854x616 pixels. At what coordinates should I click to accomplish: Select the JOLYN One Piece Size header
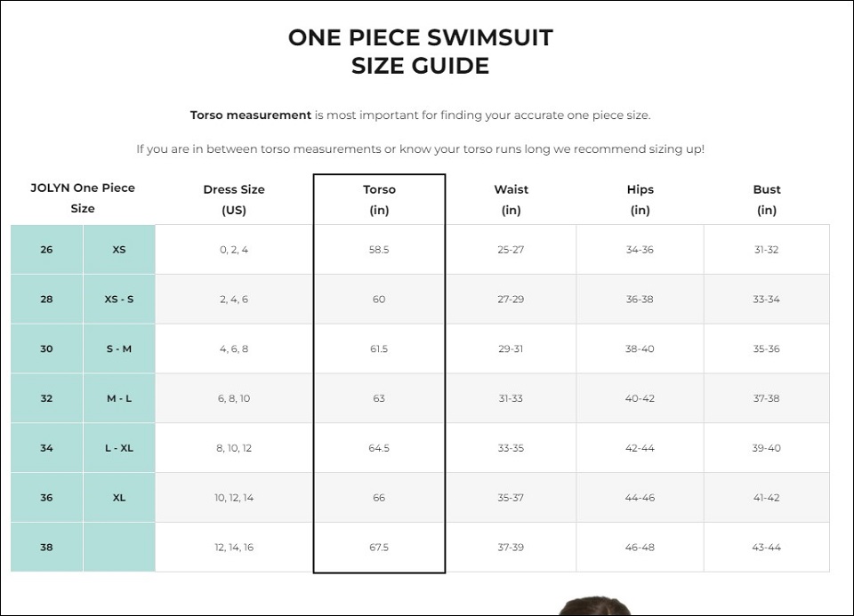[83, 198]
